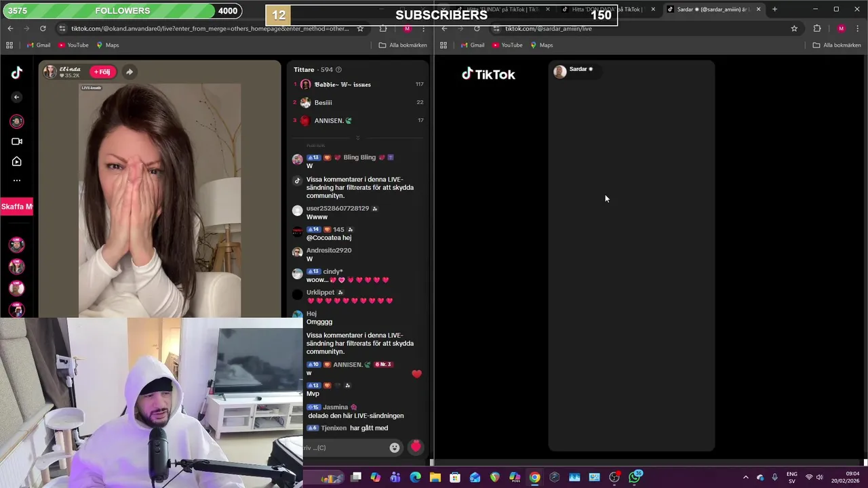Viewport: 868px width, 488px height.
Task: Open extensions puzzle icon in right window
Action: point(817,28)
